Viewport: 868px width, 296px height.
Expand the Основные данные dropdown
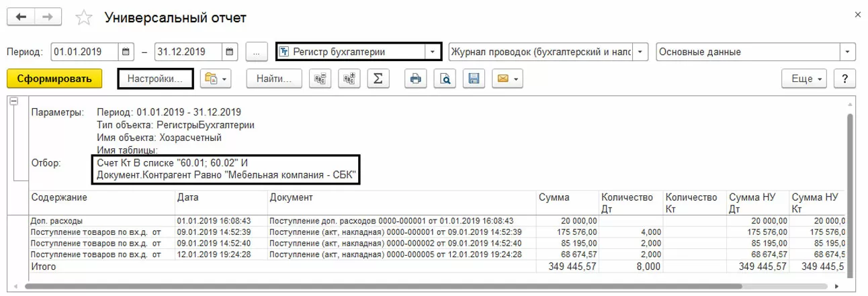point(847,52)
